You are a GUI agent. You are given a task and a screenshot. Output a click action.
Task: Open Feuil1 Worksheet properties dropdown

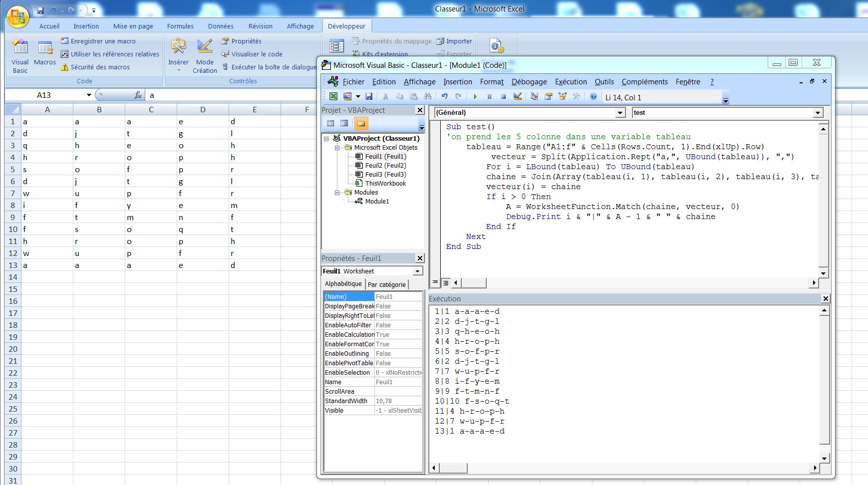click(417, 271)
